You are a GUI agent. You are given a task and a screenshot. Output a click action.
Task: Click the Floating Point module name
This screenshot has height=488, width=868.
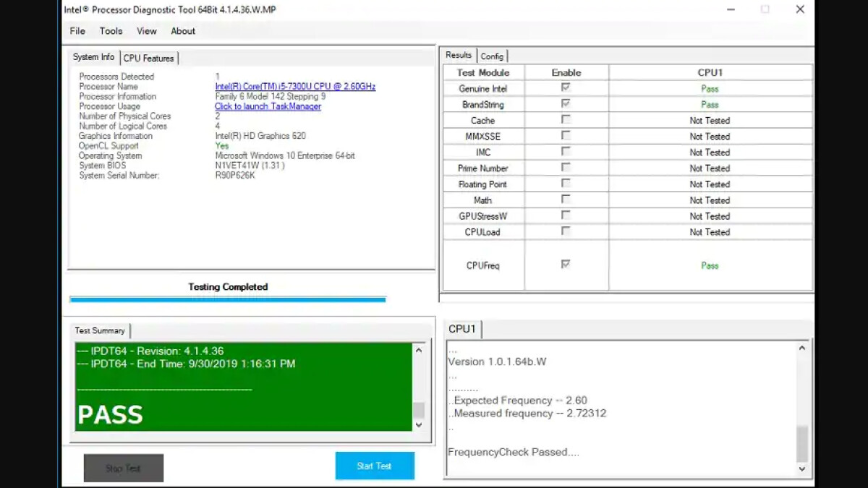(483, 184)
